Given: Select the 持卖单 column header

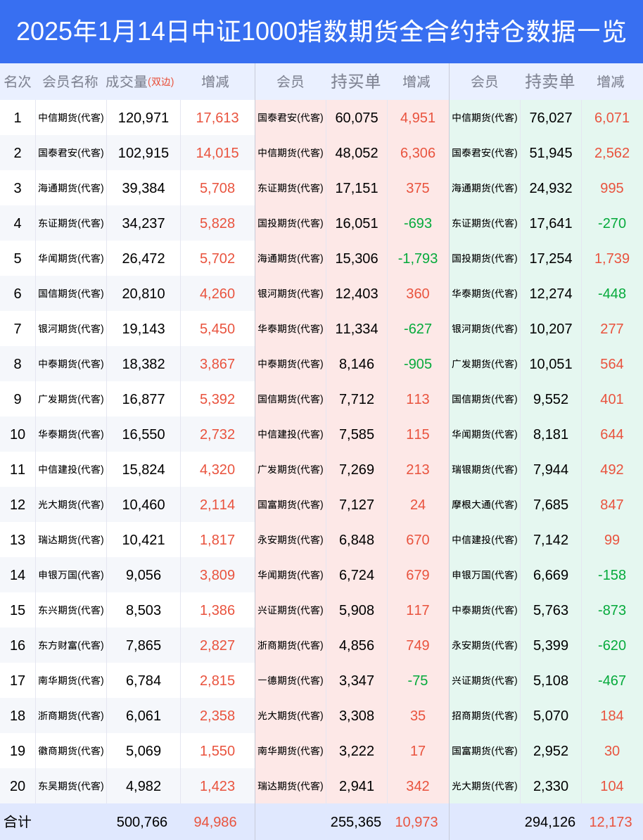Looking at the screenshot, I should click(x=549, y=82).
